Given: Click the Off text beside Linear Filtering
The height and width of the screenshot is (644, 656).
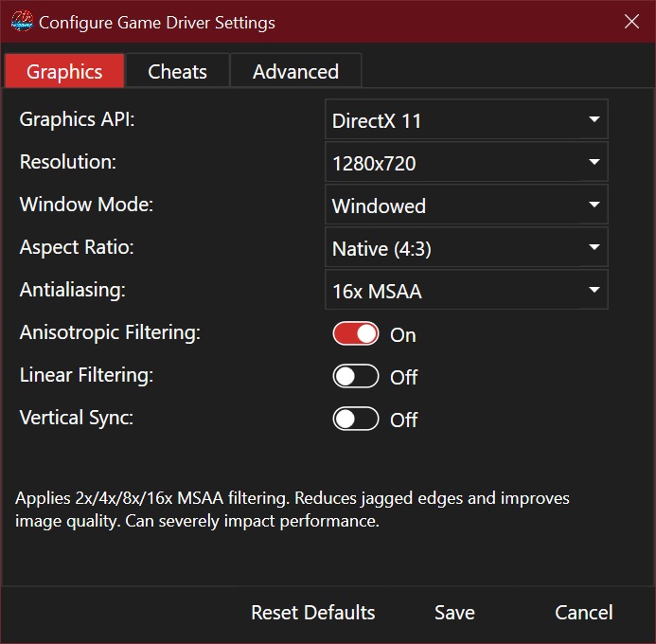Looking at the screenshot, I should coord(403,378).
